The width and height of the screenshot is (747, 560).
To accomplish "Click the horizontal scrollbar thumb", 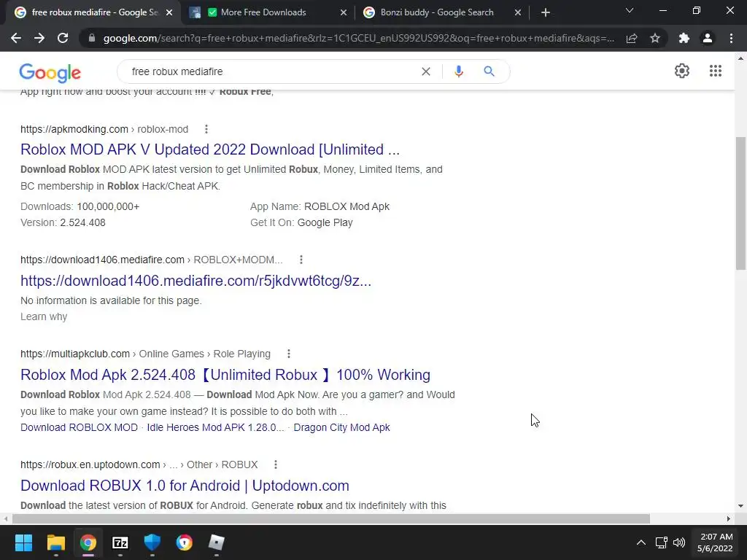I will 331,518.
